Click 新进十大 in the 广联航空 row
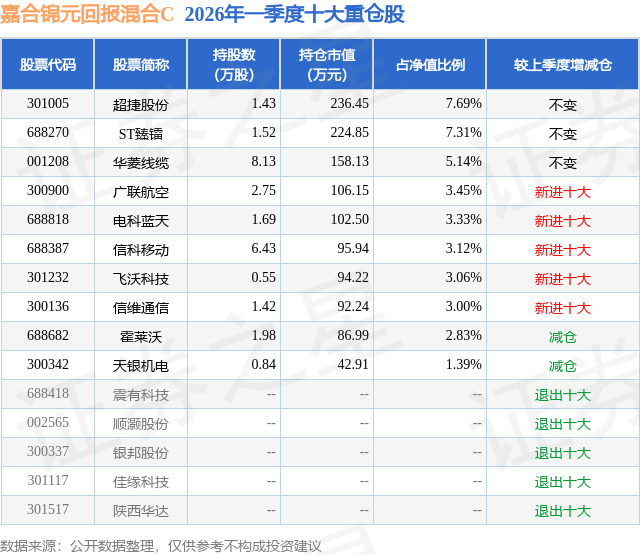640x555 pixels. tap(563, 192)
